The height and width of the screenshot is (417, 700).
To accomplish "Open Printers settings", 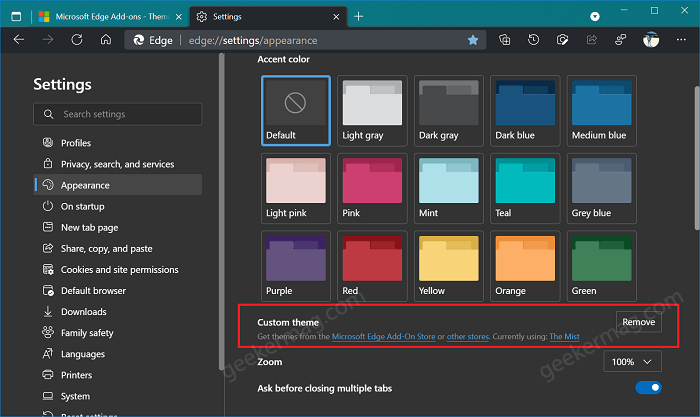I will coord(118,375).
